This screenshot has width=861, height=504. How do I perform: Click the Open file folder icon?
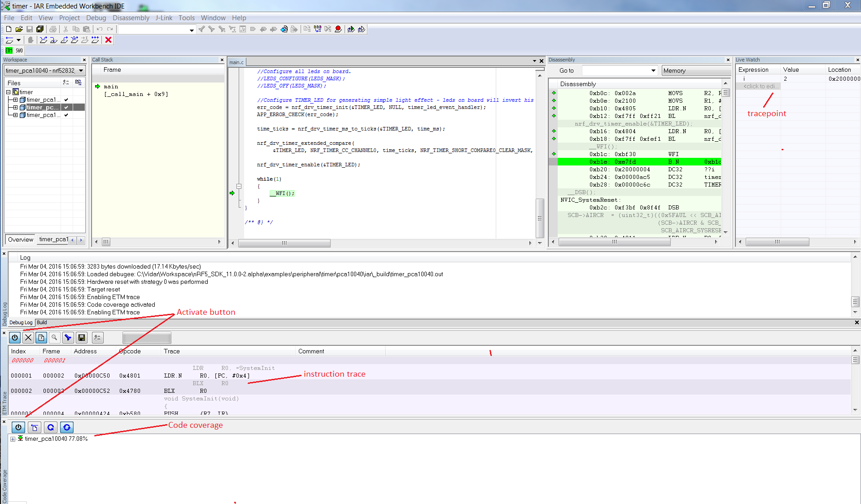[19, 29]
